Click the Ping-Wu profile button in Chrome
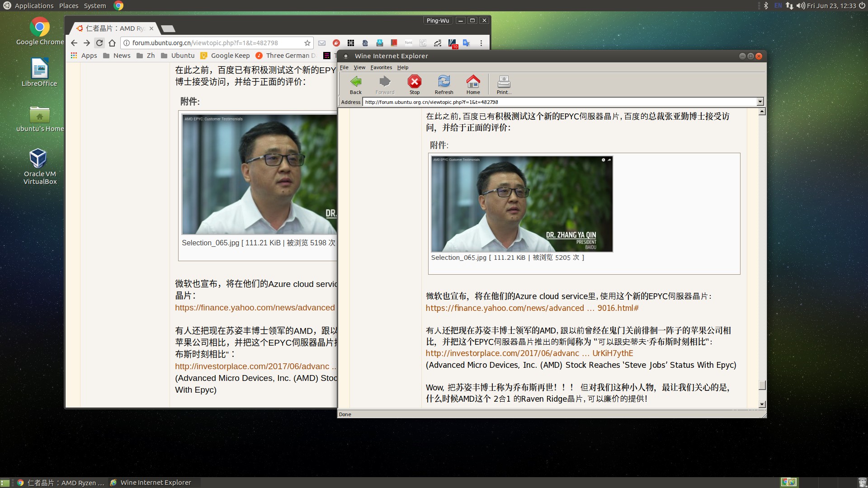The height and width of the screenshot is (488, 868). pos(438,20)
